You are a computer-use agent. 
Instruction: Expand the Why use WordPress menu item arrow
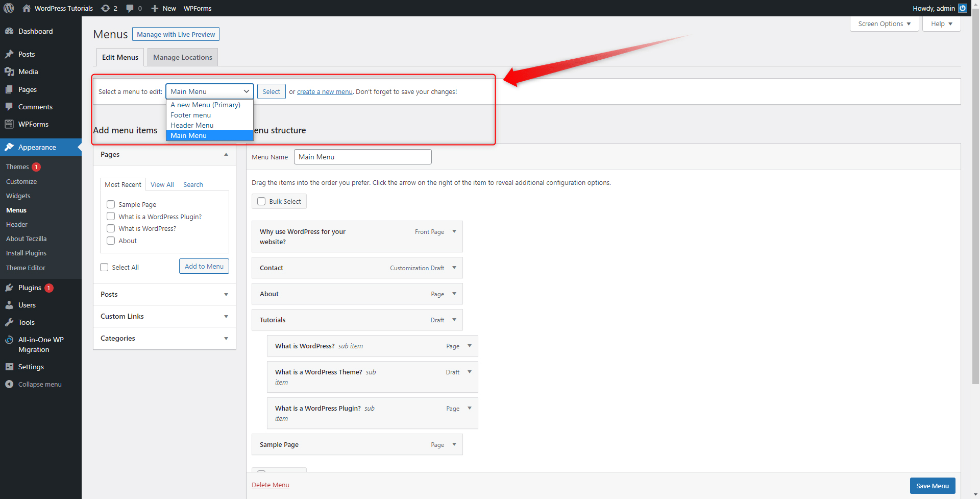click(x=454, y=231)
